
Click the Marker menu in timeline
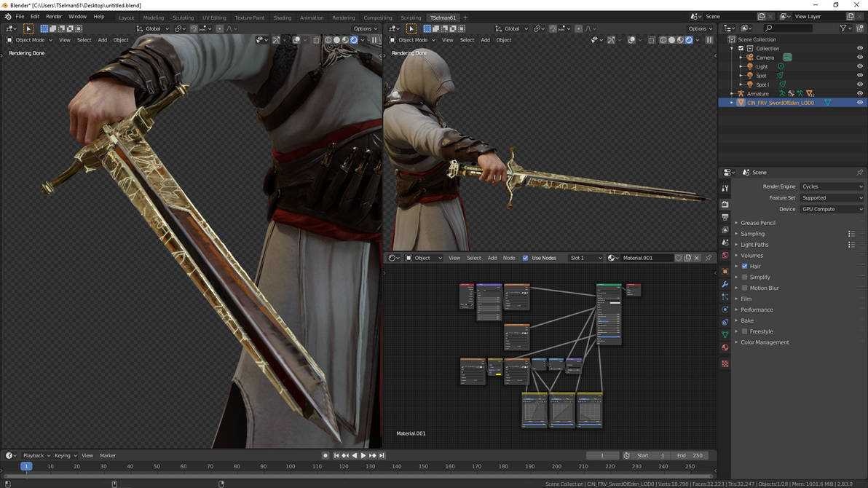tap(107, 455)
